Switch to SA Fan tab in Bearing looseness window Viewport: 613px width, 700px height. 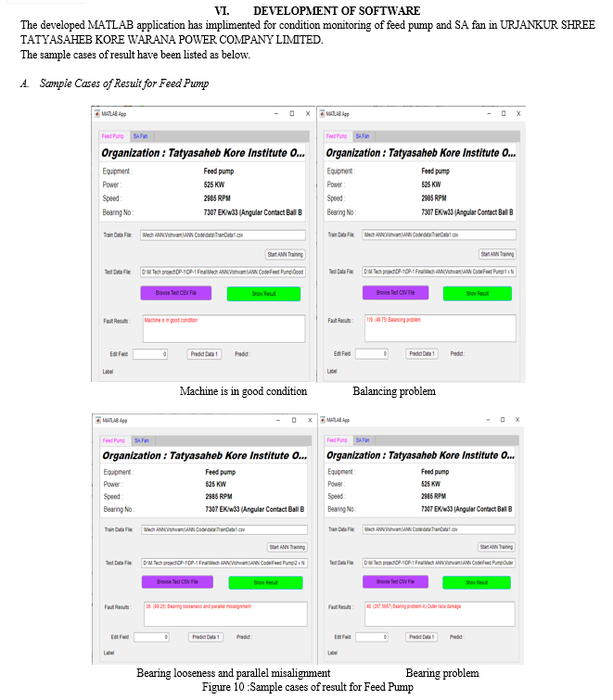(x=142, y=440)
